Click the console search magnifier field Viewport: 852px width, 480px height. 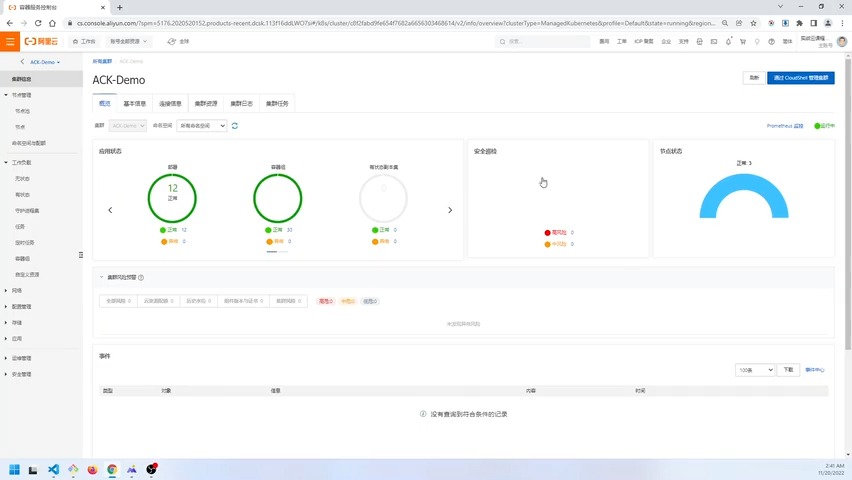542,41
